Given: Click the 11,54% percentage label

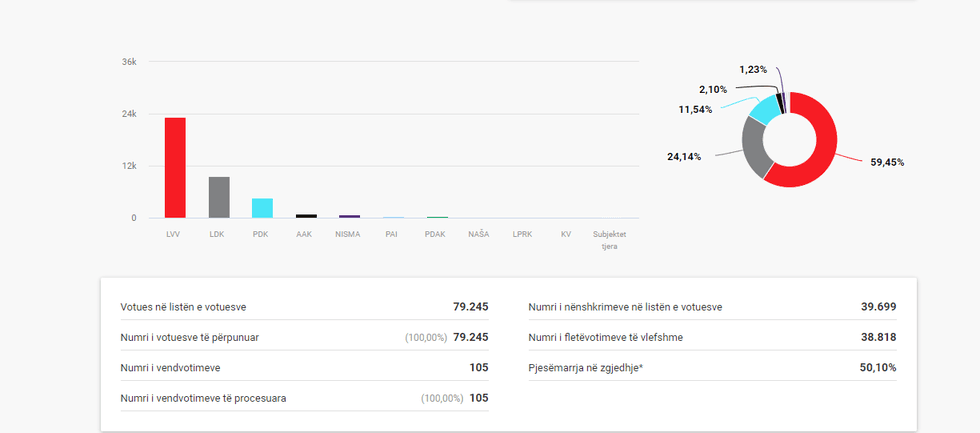Looking at the screenshot, I should [695, 109].
